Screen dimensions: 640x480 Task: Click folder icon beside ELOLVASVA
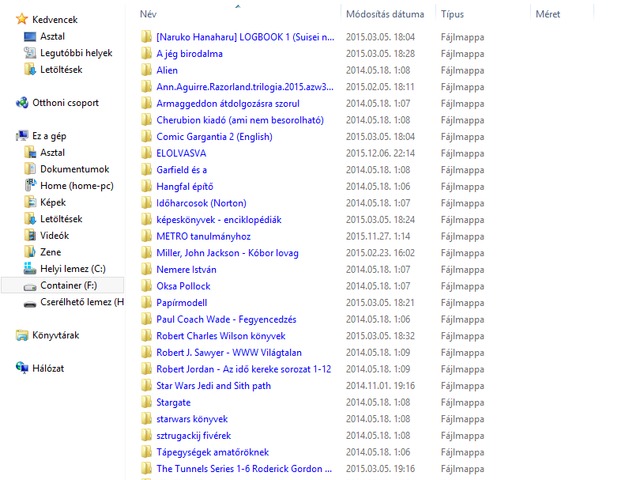pos(146,153)
